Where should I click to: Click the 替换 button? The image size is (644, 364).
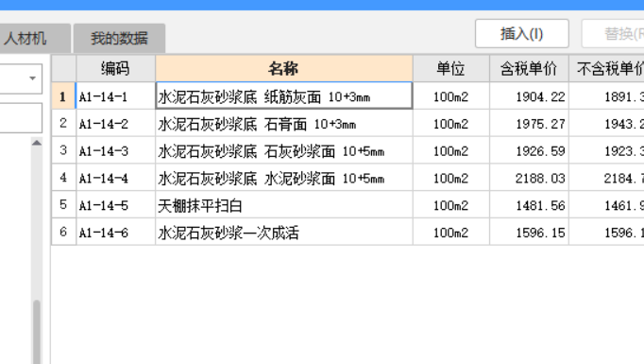point(613,34)
